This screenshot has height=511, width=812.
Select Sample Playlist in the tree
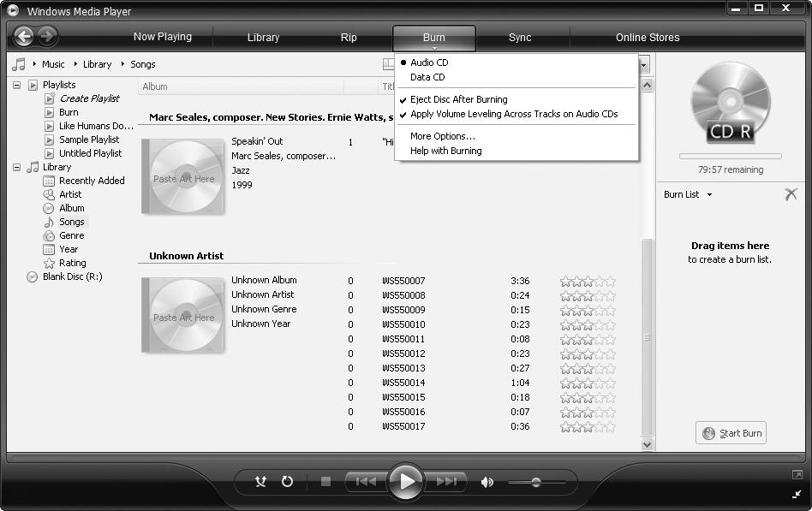coord(89,140)
